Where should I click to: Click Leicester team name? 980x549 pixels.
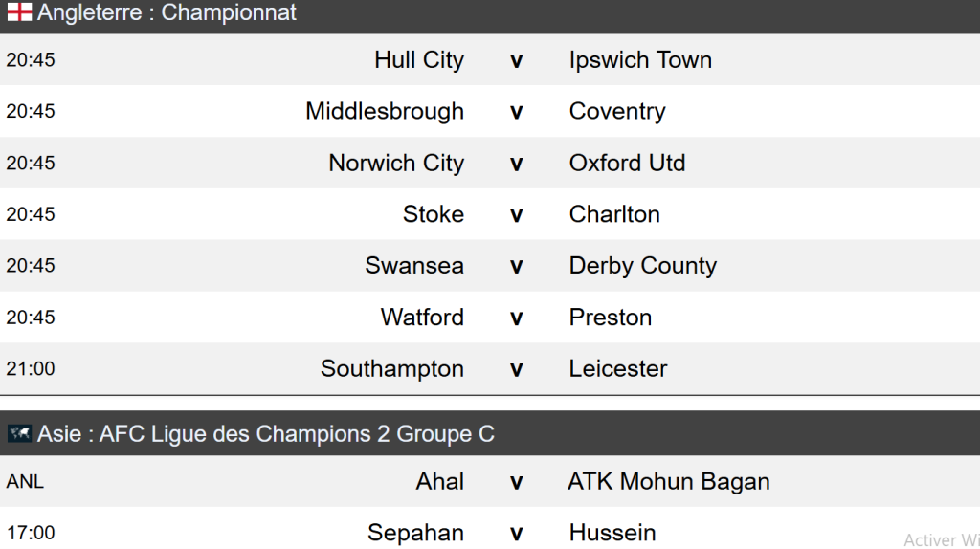(618, 369)
